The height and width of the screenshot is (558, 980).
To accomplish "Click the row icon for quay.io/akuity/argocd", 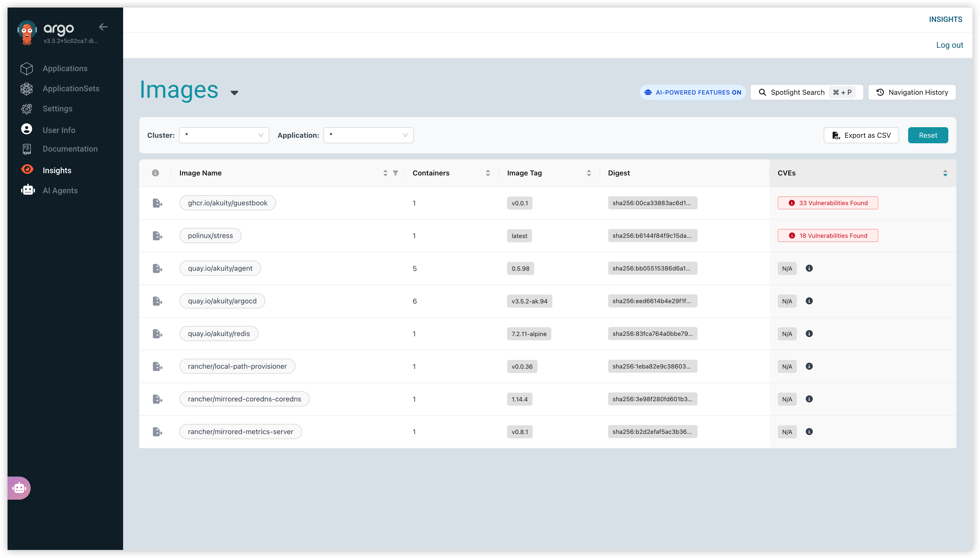I will tap(157, 301).
